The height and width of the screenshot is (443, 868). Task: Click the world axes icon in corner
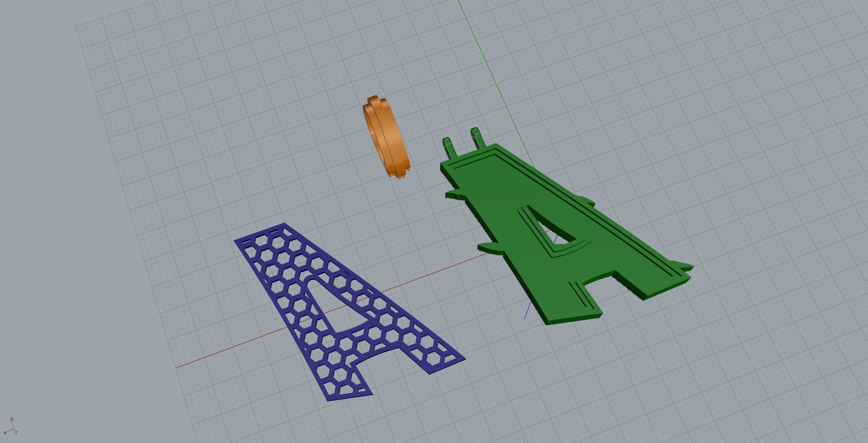click(x=11, y=426)
